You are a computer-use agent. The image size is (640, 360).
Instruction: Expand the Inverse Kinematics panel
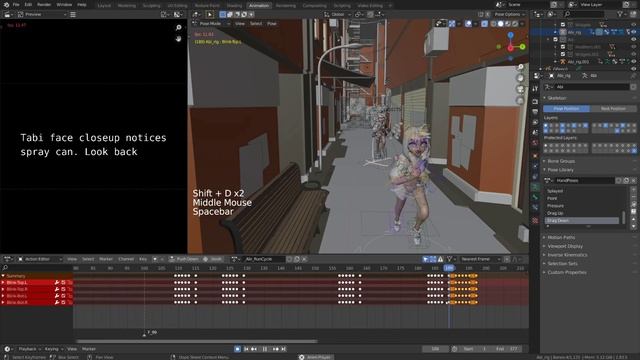click(567, 255)
